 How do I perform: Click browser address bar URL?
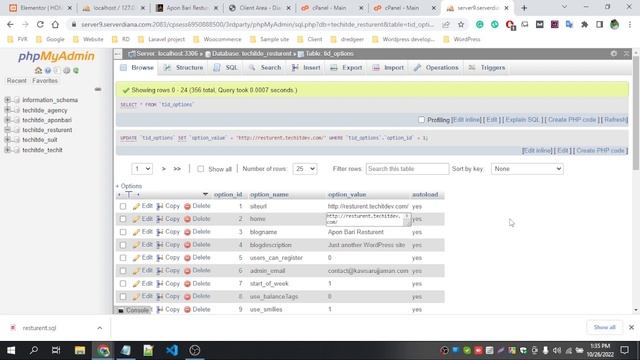point(257,24)
